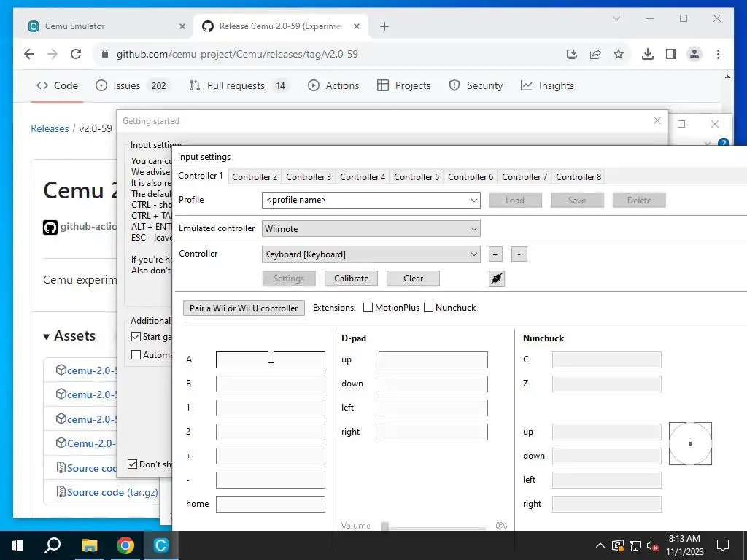Viewport: 747px width, 560px height.
Task: Toggle Chrome side panel icon
Action: [x=671, y=54]
